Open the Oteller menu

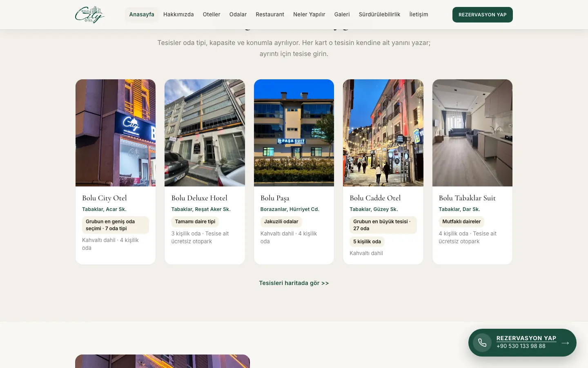pyautogui.click(x=212, y=14)
